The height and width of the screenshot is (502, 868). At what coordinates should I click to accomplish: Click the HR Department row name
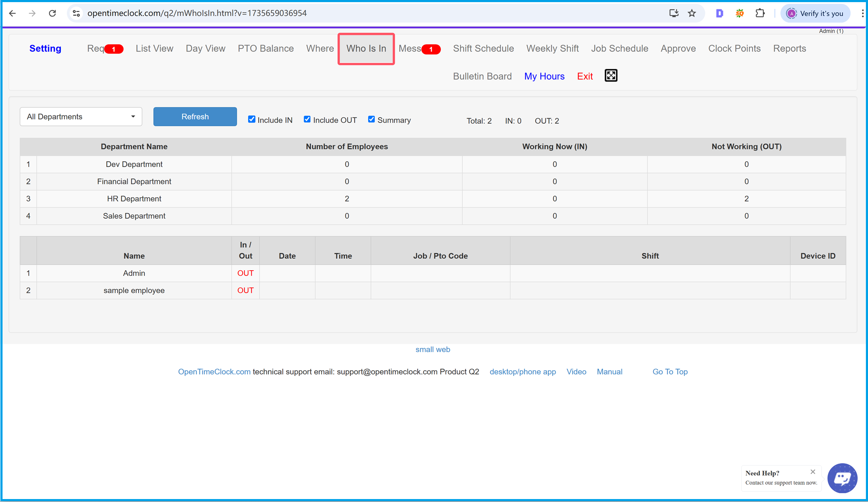(134, 199)
